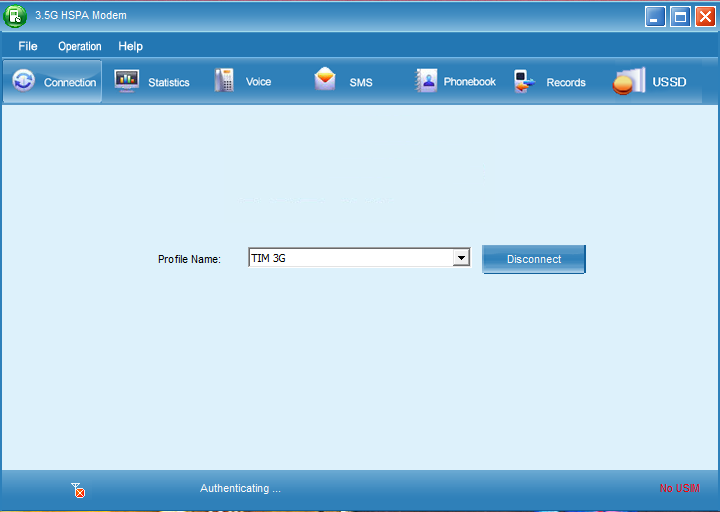Open the Help menu
Image resolution: width=720 pixels, height=512 pixels.
[x=130, y=46]
